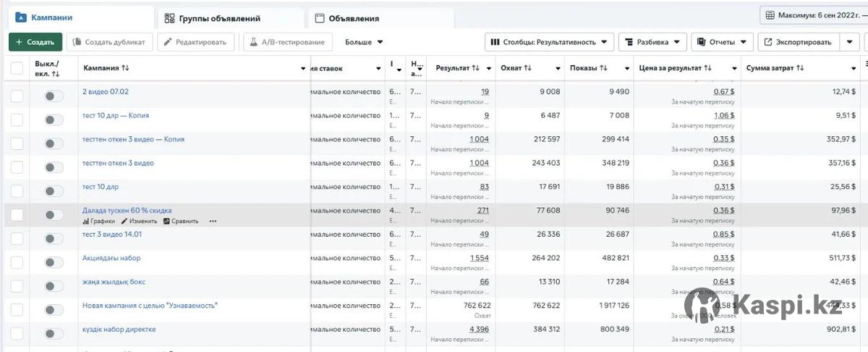Check the select-all checkbox in table header
The height and width of the screenshot is (352, 868).
(17, 68)
